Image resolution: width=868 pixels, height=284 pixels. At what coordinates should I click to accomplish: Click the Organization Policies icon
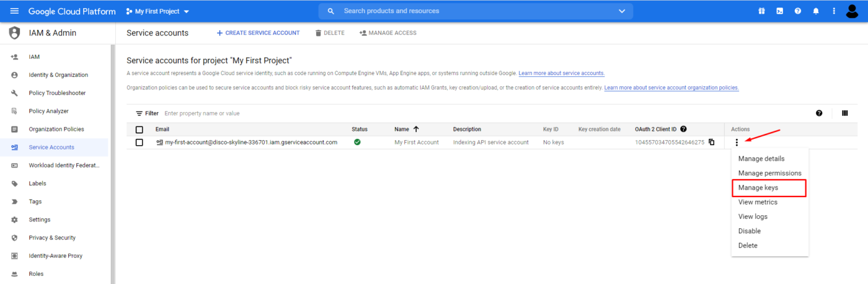[14, 129]
